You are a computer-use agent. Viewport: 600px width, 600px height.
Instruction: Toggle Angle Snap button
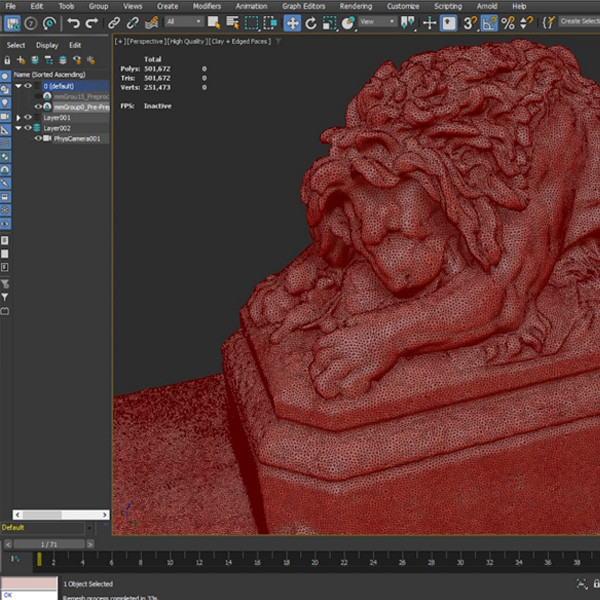[489, 23]
